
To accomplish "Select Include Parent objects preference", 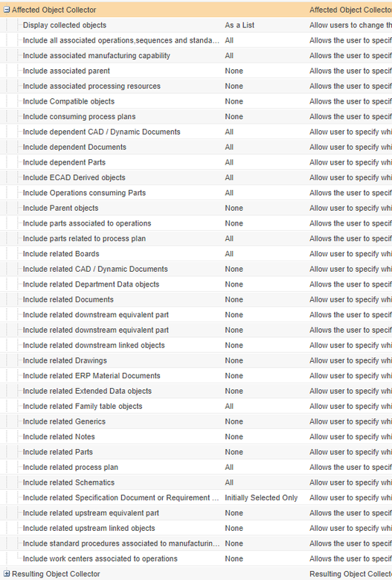I will tap(60, 208).
